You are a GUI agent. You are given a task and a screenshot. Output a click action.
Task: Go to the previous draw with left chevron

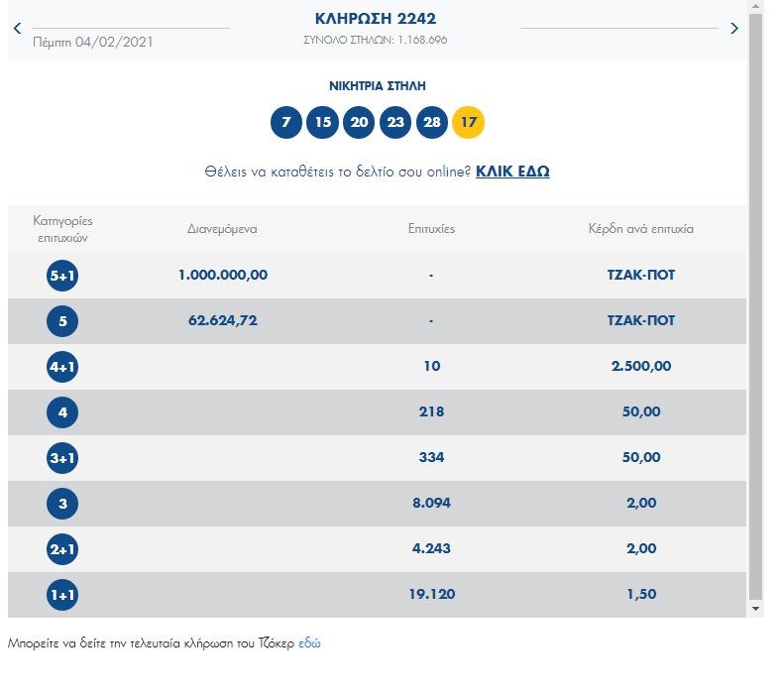(x=17, y=29)
